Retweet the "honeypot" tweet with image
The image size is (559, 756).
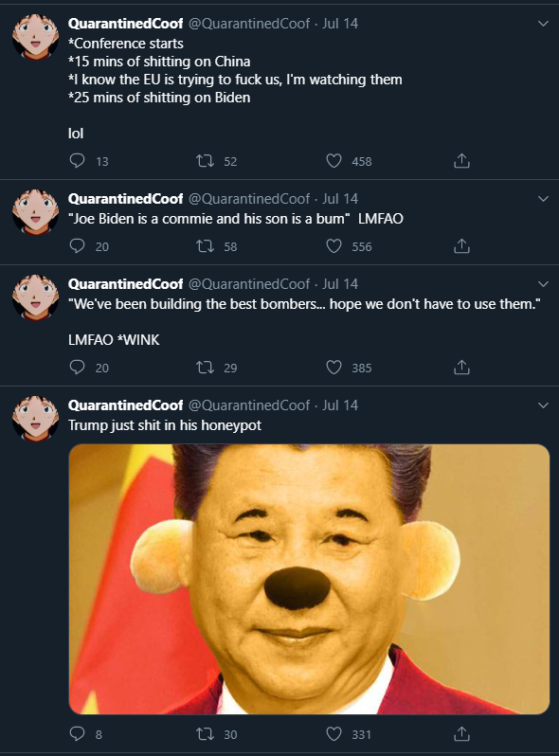point(206,734)
